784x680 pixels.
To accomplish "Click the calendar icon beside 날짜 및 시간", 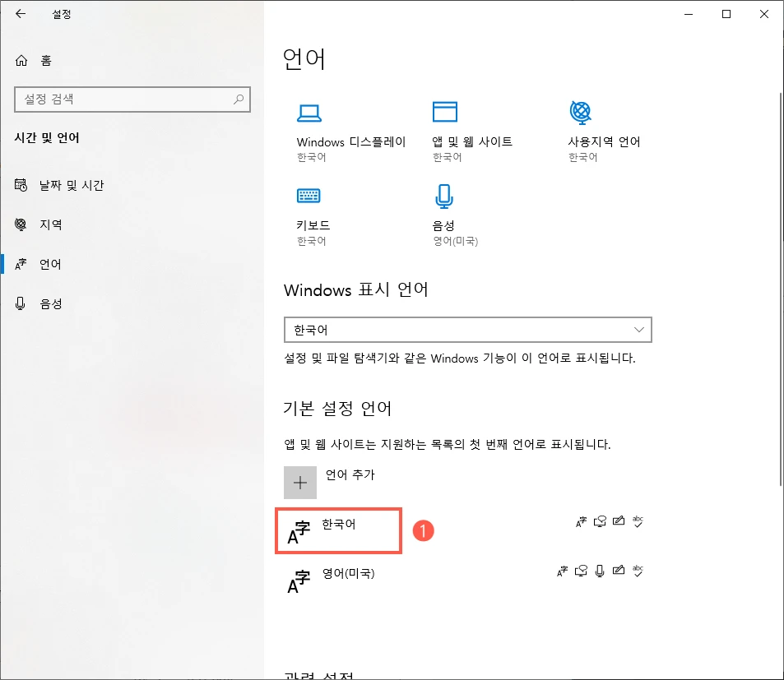I will tap(21, 185).
